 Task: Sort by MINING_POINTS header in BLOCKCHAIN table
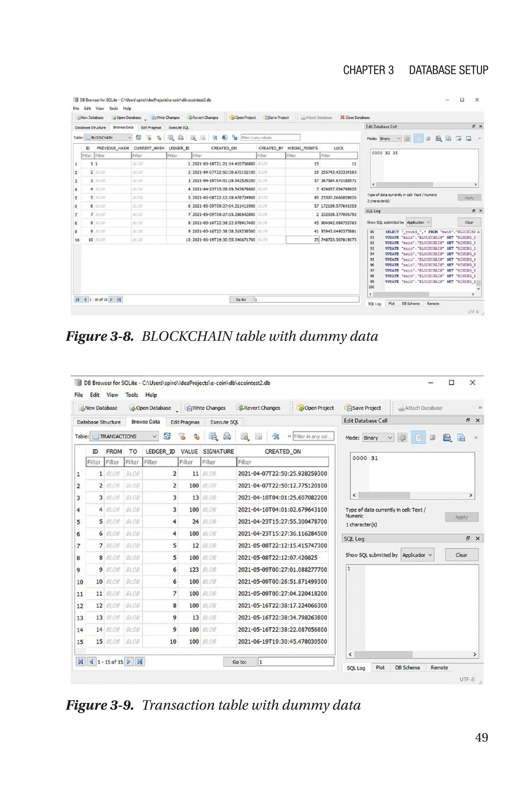point(303,148)
